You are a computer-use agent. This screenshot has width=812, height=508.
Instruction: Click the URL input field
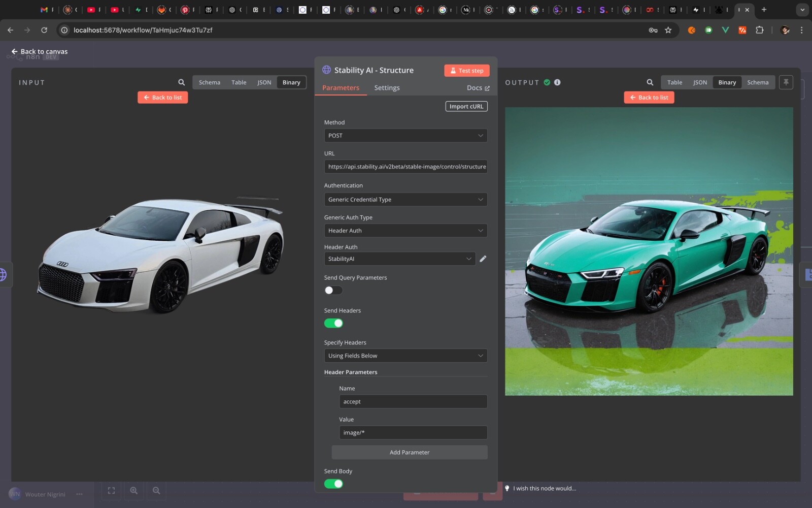405,167
